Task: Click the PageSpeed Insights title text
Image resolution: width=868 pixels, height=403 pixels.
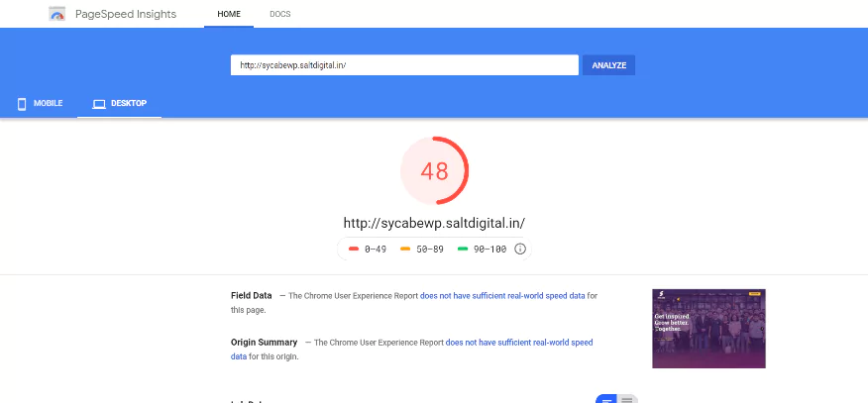Action: point(126,15)
